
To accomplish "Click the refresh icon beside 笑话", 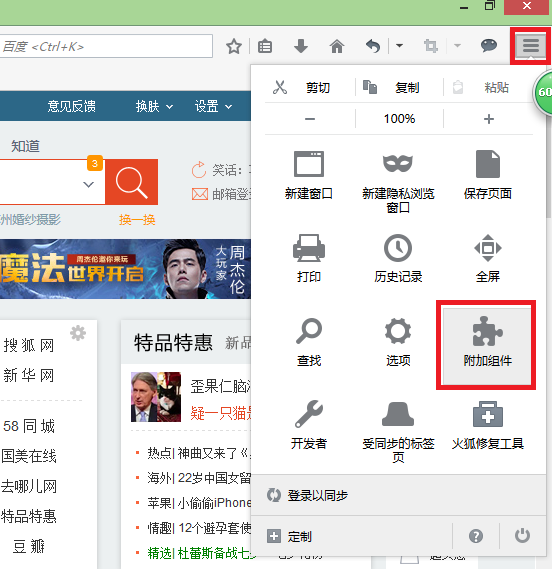I will [199, 169].
